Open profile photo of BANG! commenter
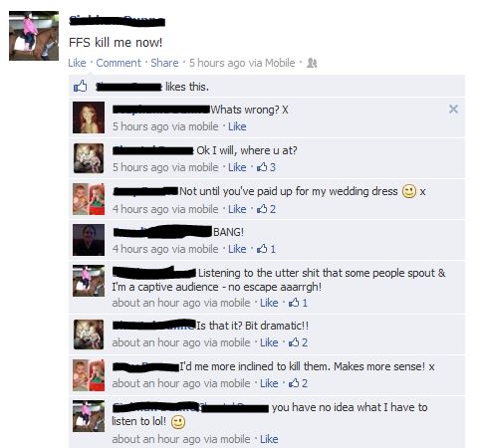Viewport: 481px width, 448px height. click(89, 240)
